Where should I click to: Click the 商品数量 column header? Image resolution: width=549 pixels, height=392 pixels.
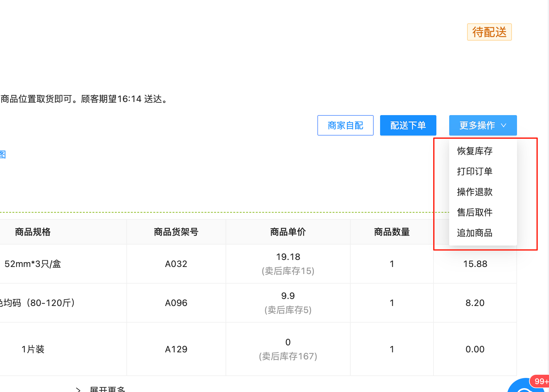pyautogui.click(x=392, y=232)
